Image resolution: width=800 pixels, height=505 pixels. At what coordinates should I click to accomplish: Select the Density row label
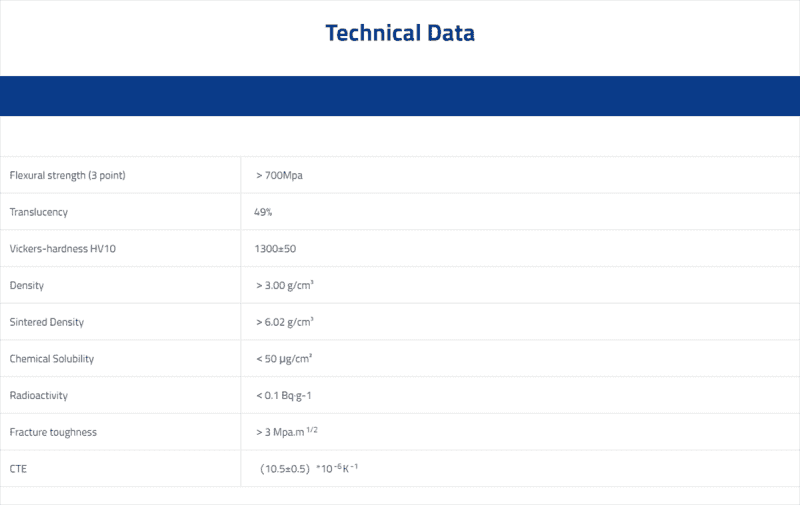(27, 286)
